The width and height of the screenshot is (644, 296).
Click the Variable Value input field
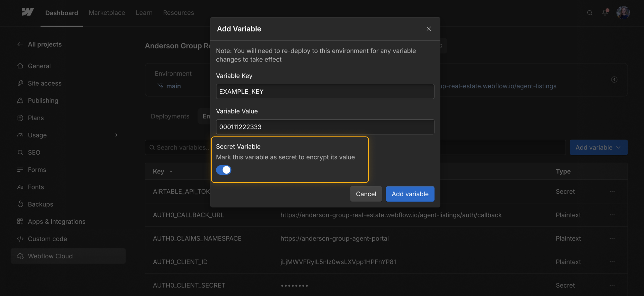point(325,127)
